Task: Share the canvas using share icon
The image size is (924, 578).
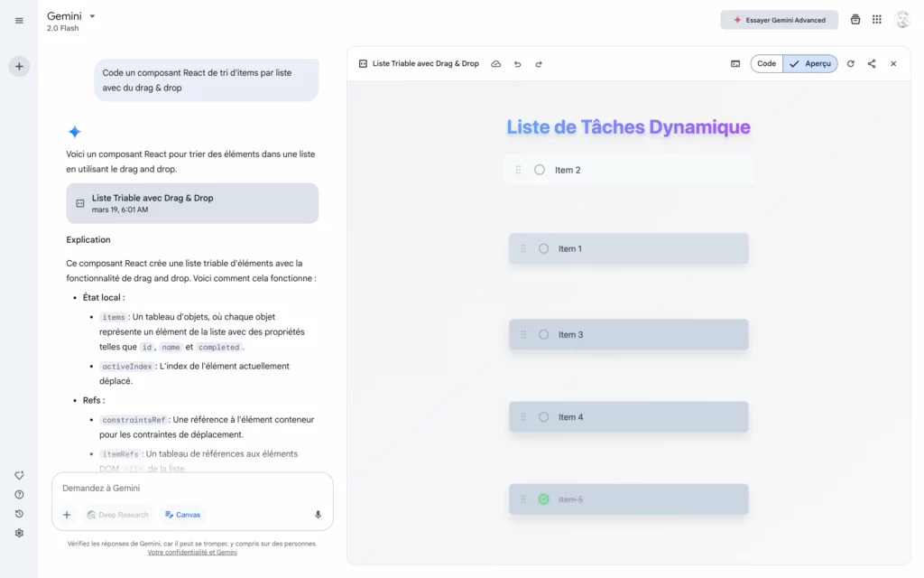Action: tap(872, 64)
